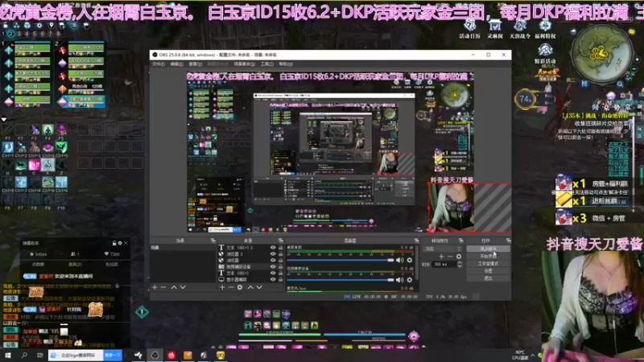Open the 查看(V) menu in OBS
644x362 pixels.
click(x=195, y=64)
